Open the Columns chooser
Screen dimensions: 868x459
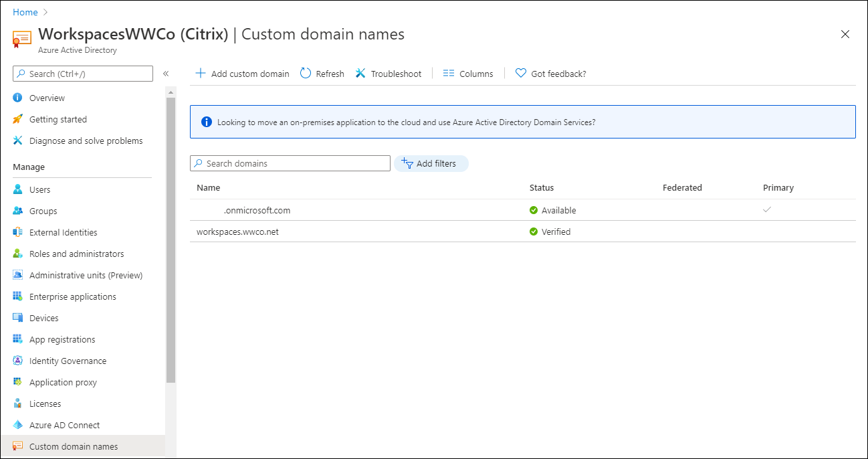click(468, 74)
